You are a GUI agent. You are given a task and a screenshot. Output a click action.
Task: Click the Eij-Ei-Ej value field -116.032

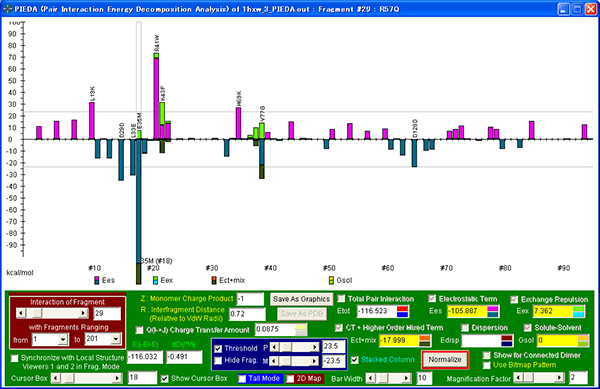pyautogui.click(x=145, y=357)
